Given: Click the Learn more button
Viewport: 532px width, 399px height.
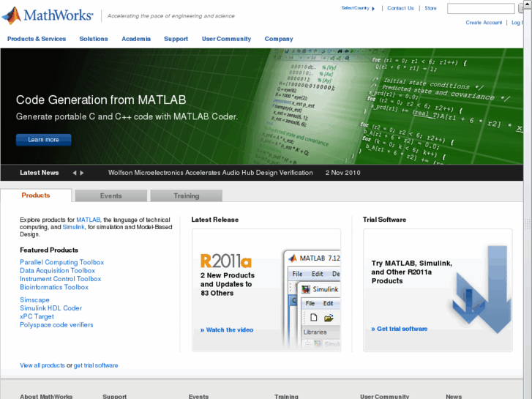Looking at the screenshot, I should pyautogui.click(x=43, y=140).
